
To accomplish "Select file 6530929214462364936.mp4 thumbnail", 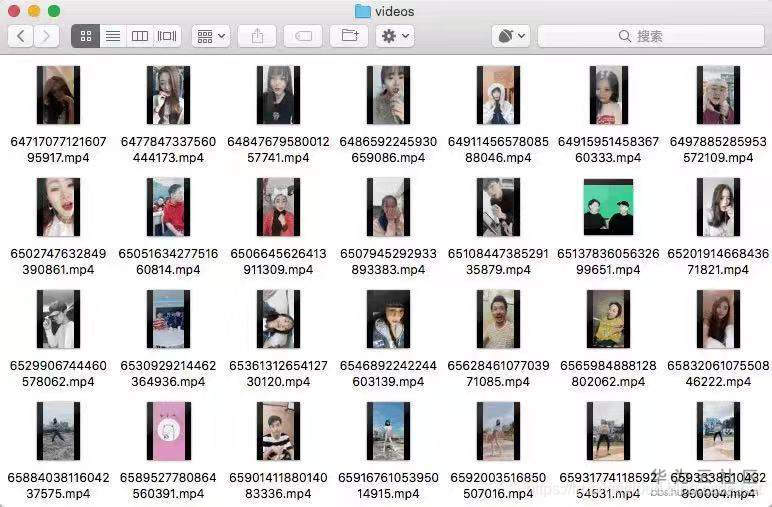I will (168, 319).
